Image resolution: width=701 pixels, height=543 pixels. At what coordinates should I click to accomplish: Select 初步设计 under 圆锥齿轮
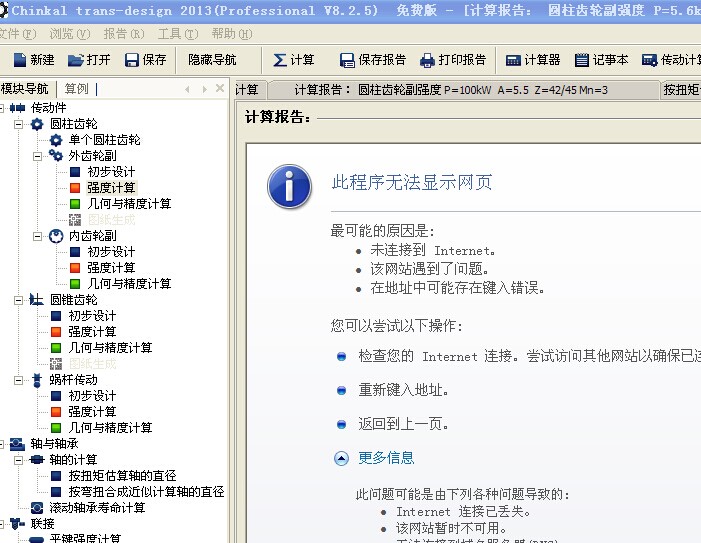coord(92,316)
